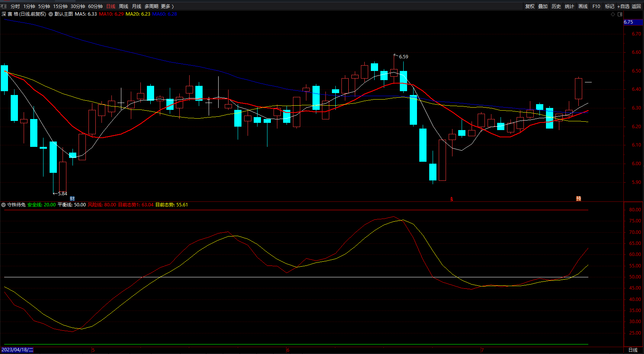Switch to the 1分钟 period tab
The height and width of the screenshot is (354, 644).
pyautogui.click(x=29, y=6)
